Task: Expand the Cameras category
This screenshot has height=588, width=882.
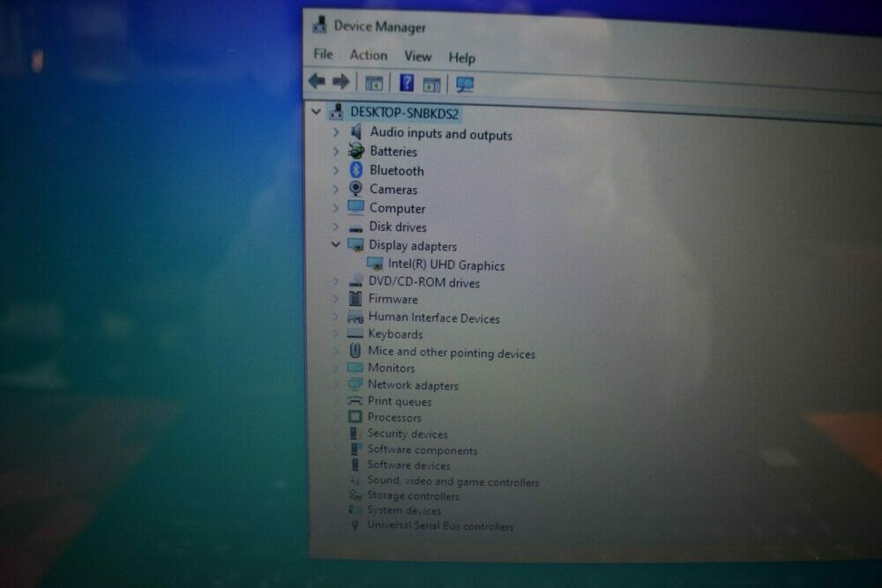Action: point(336,189)
